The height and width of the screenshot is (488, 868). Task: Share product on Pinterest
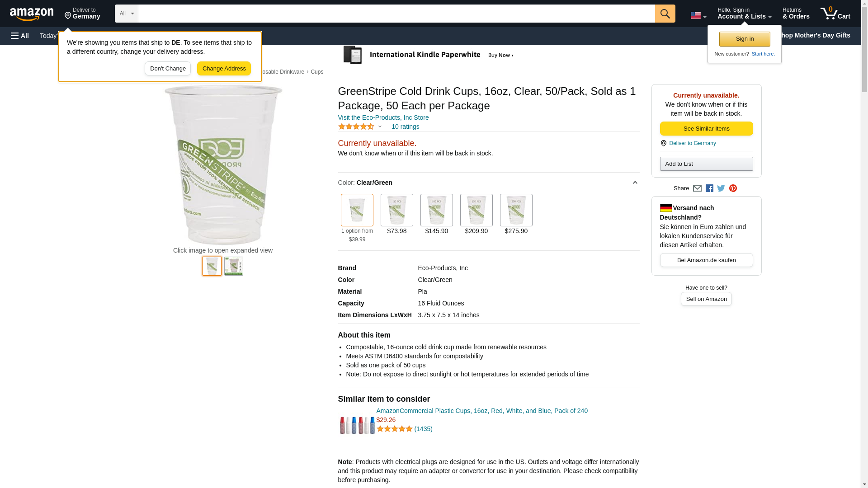733,188
